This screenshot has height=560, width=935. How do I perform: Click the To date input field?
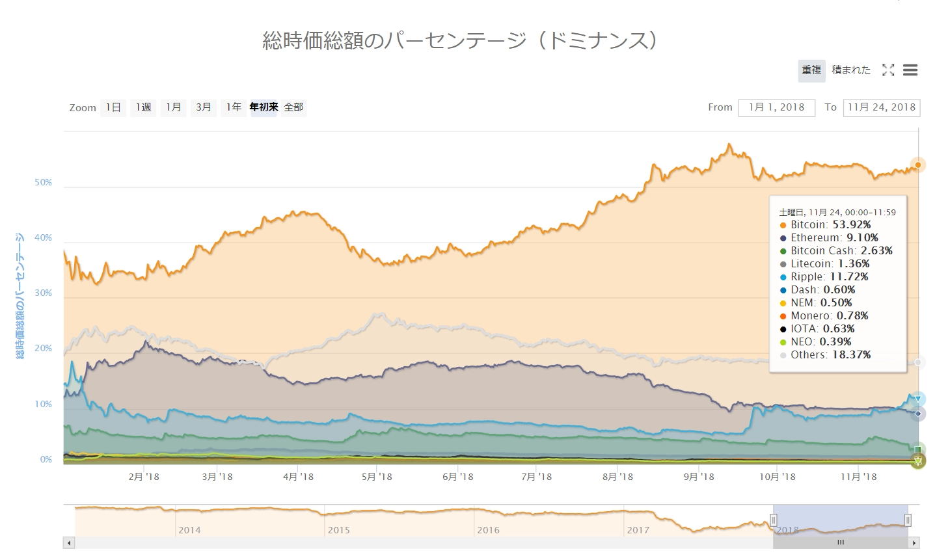(x=881, y=107)
